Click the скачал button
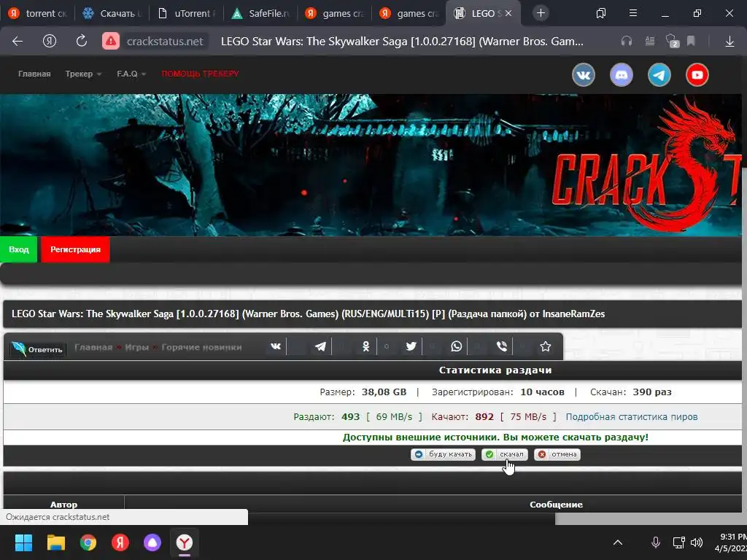Image resolution: width=747 pixels, height=560 pixels. pos(505,454)
